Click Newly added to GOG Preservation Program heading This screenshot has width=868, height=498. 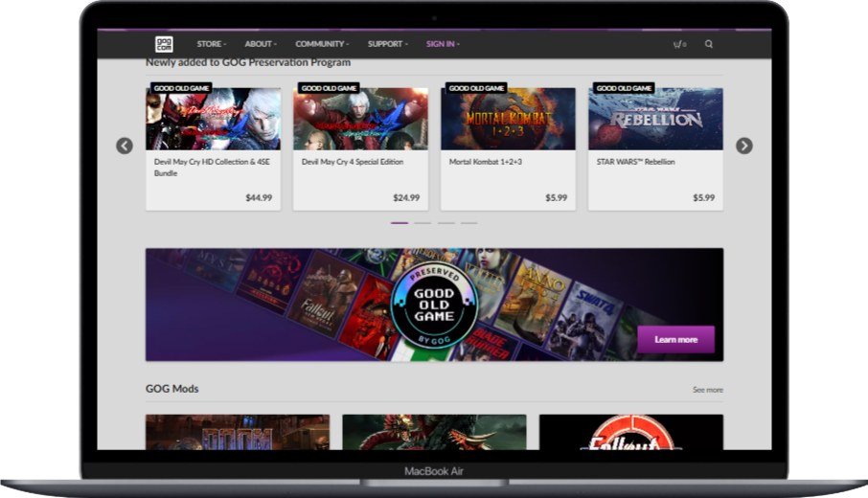click(248, 62)
